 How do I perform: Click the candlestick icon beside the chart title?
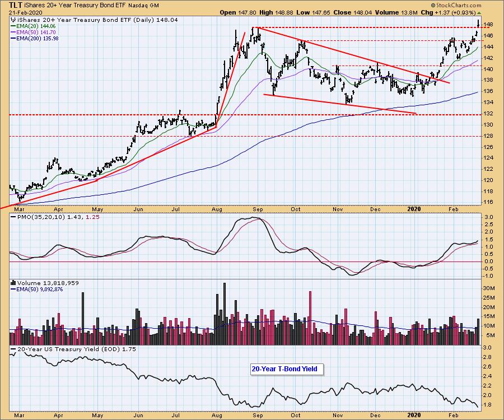pos(13,20)
